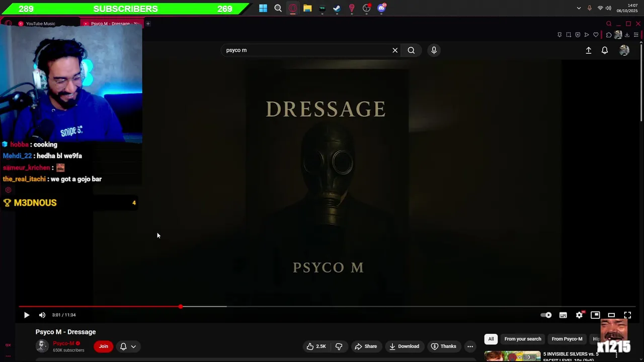Click the YouTube search magnifier button

point(411,50)
